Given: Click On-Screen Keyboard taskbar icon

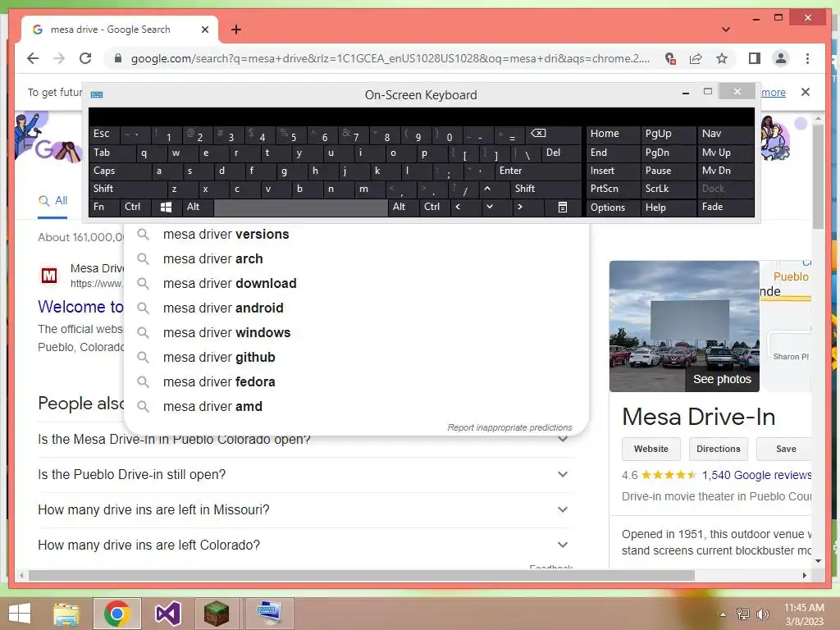Looking at the screenshot, I should pos(268,614).
